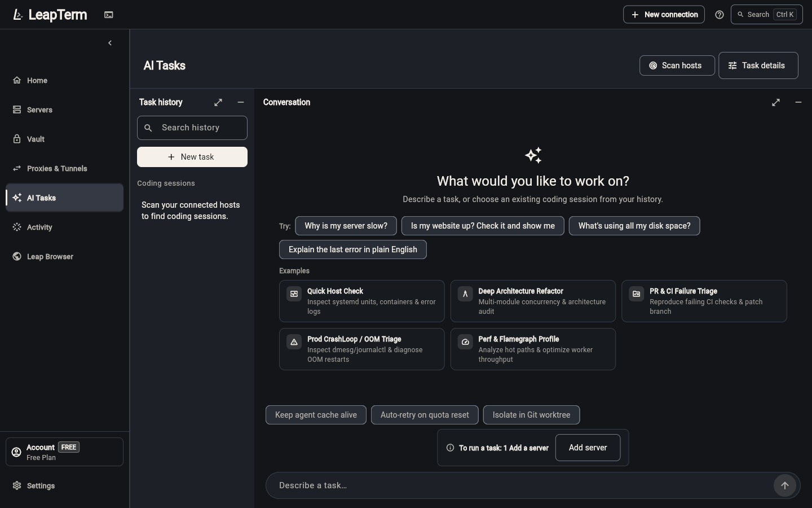
Task: Create a New task
Action: point(192,157)
